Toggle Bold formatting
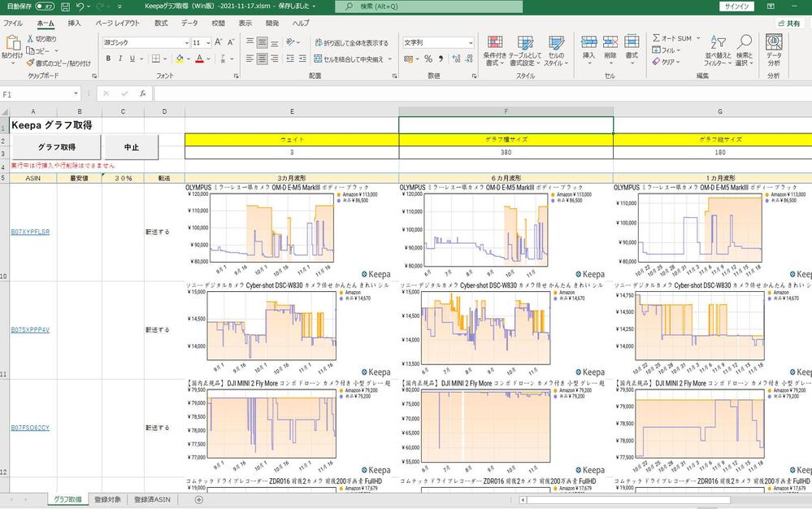Screen dimensions: 812x509 pos(108,59)
